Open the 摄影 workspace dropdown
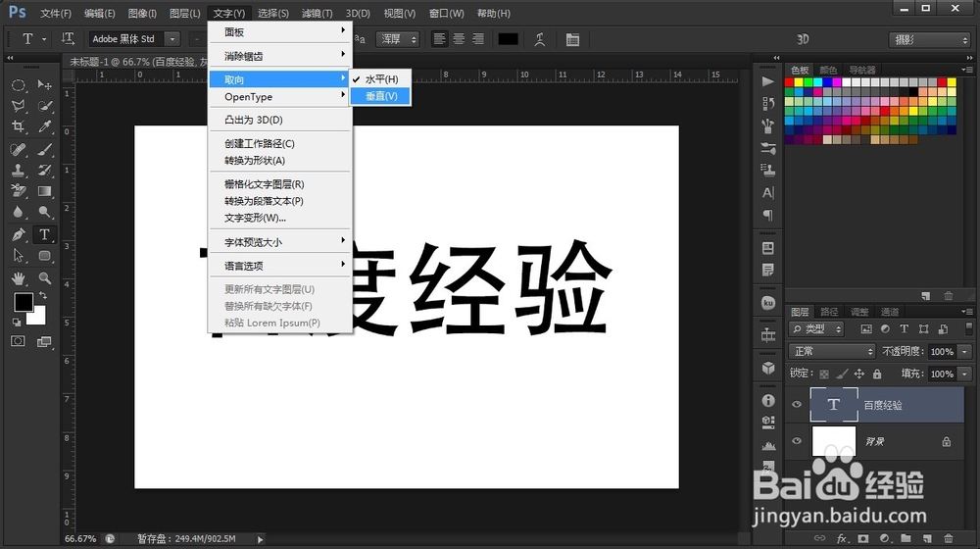This screenshot has width=980, height=549. click(929, 40)
